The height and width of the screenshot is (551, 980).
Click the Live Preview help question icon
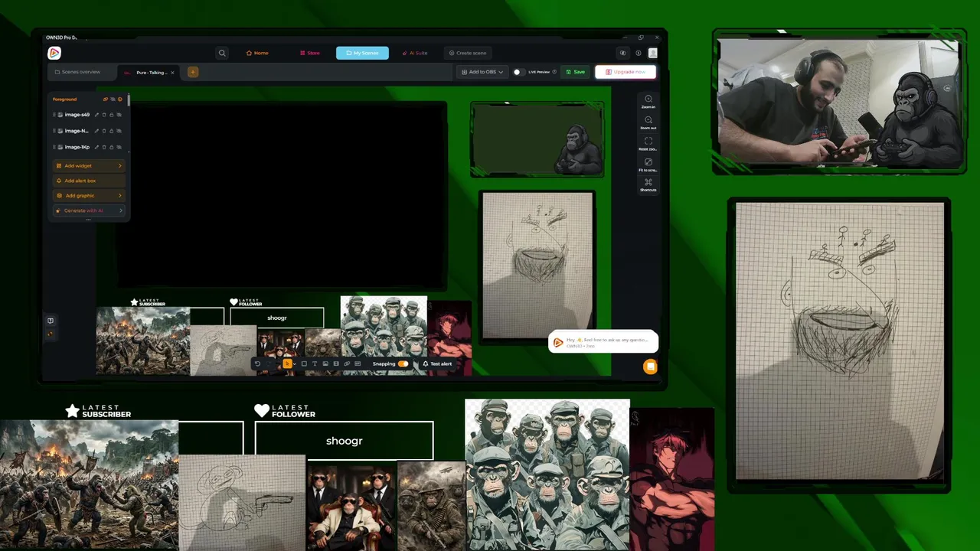[554, 72]
